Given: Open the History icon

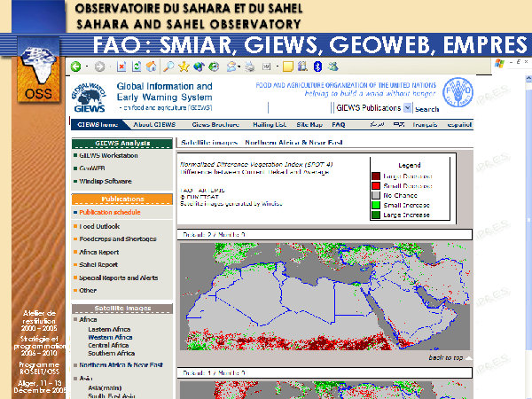Looking at the screenshot, I should coord(214,66).
